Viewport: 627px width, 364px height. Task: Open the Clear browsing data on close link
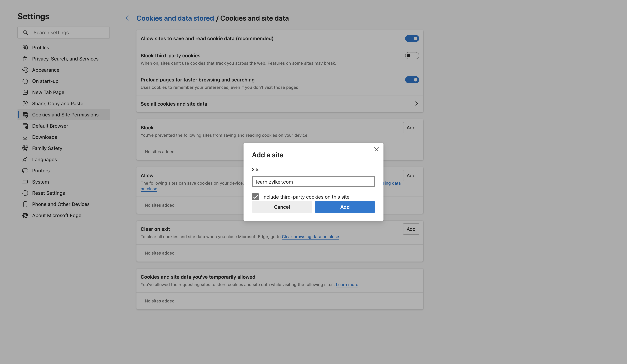(x=310, y=236)
